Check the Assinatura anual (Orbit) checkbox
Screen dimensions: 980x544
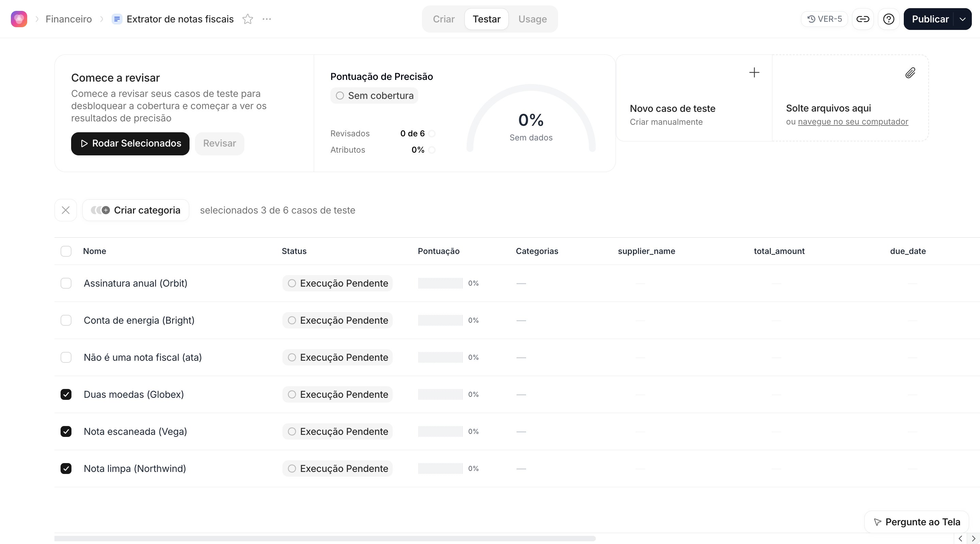66,283
